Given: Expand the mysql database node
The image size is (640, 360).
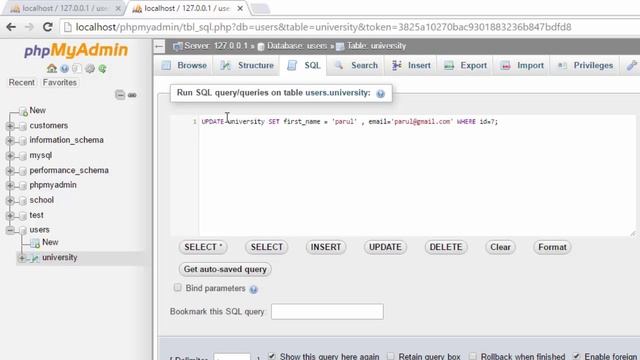Looking at the screenshot, I should pos(10,156).
